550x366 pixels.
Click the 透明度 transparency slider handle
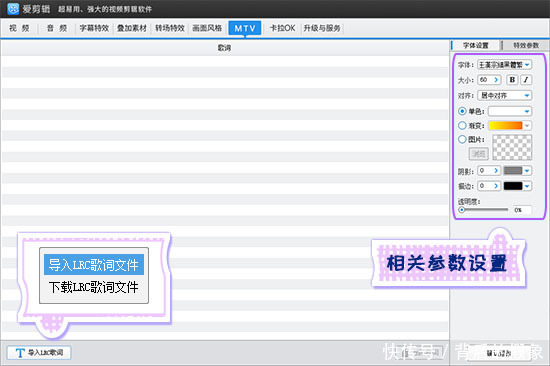pos(462,210)
